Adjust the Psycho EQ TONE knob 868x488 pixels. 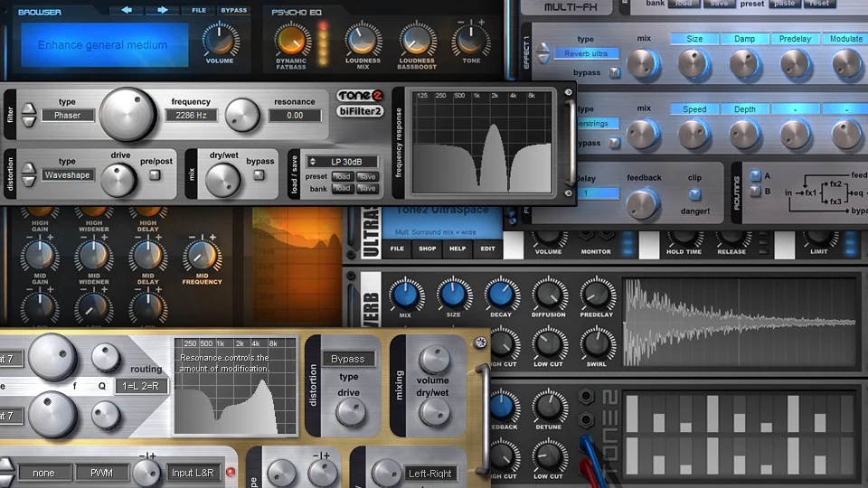pyautogui.click(x=471, y=40)
